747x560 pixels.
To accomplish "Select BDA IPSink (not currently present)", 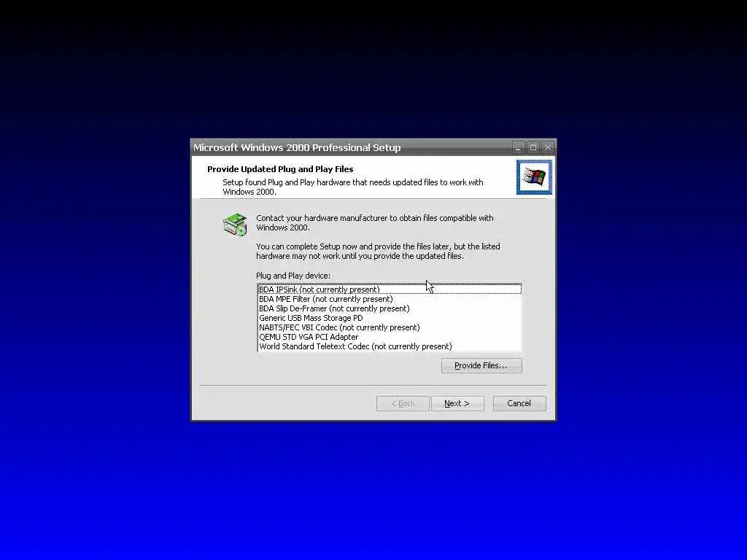I will [390, 289].
